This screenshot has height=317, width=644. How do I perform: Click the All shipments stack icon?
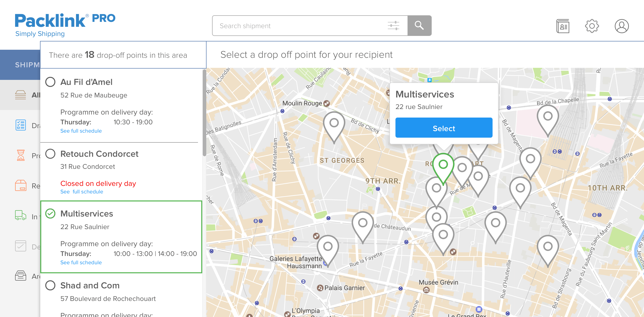coord(20,95)
